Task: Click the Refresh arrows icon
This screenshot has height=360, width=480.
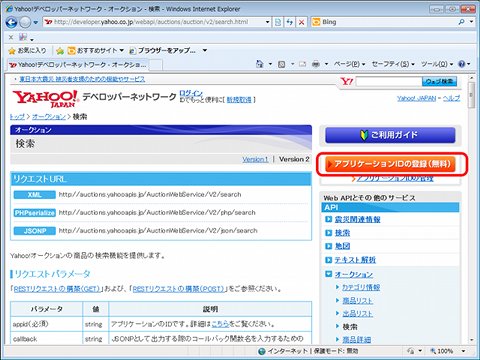Action: pos(290,22)
